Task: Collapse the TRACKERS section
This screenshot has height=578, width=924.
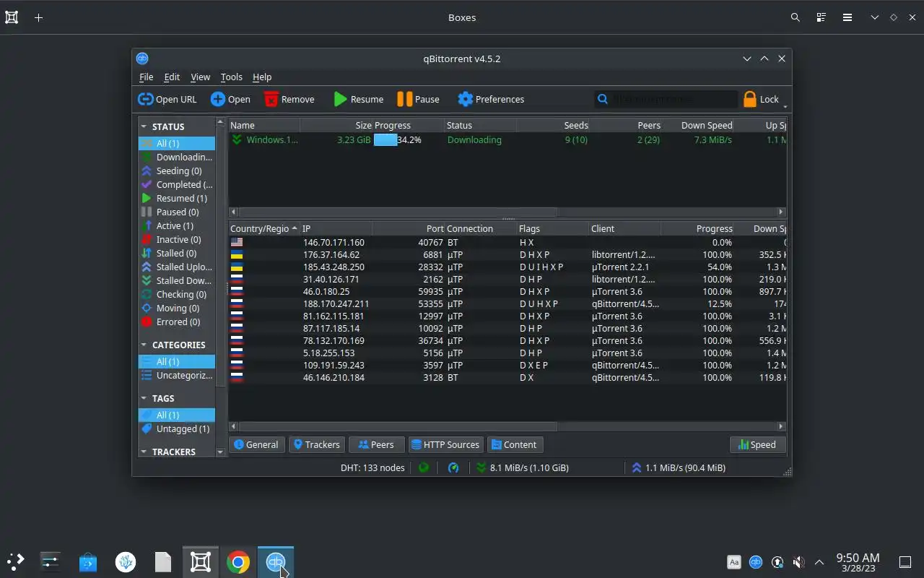Action: [x=144, y=452]
